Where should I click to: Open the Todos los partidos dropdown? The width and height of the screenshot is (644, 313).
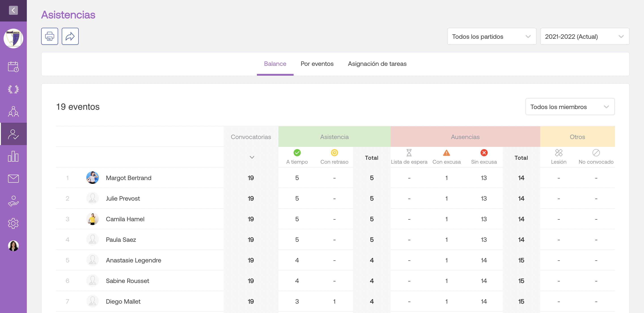point(491,36)
